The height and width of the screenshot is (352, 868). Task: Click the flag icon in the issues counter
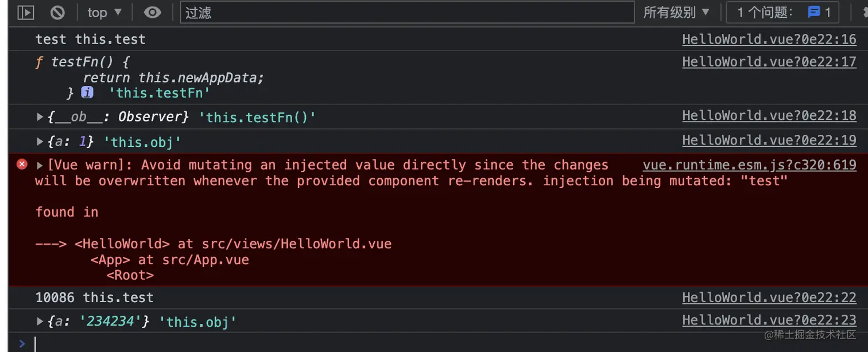(x=815, y=12)
